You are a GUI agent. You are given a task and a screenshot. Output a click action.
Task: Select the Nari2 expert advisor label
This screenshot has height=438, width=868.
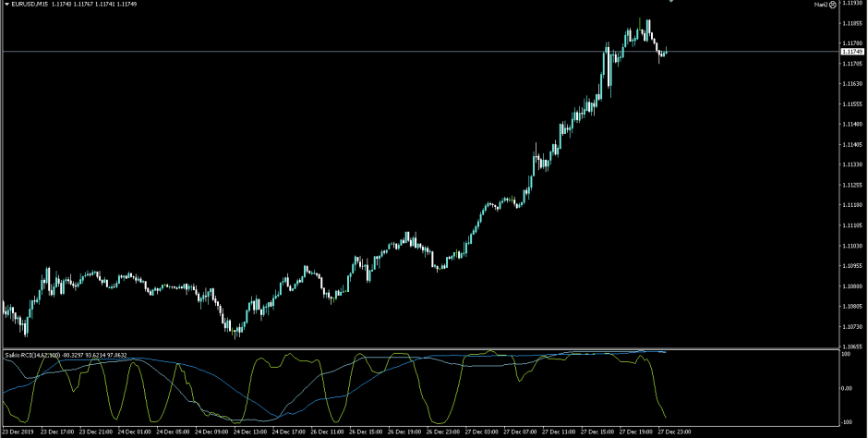point(821,5)
